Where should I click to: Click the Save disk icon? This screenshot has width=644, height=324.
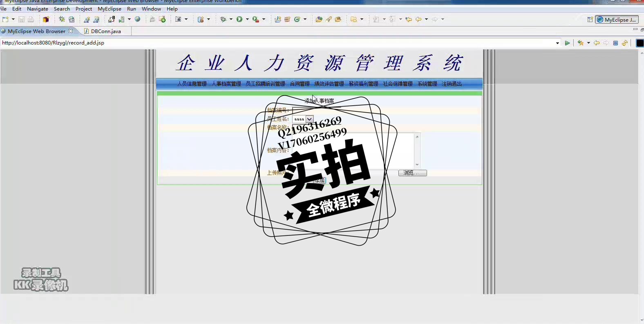point(21,19)
